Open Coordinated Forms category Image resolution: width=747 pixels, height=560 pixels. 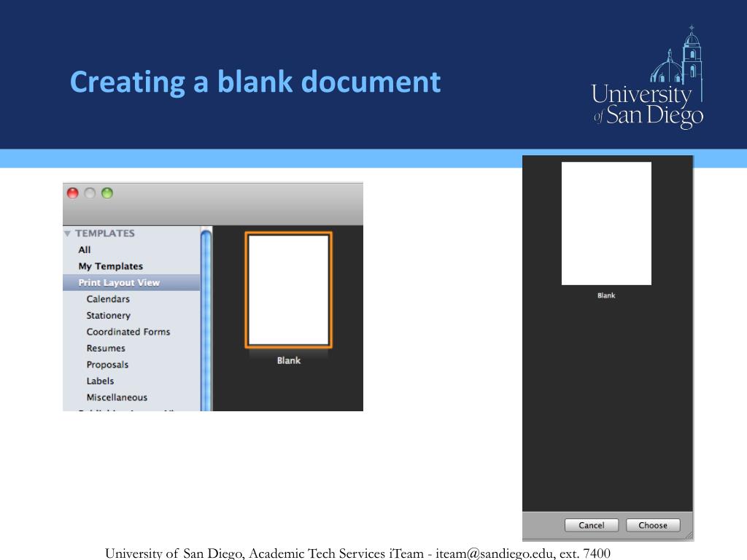[x=128, y=332]
